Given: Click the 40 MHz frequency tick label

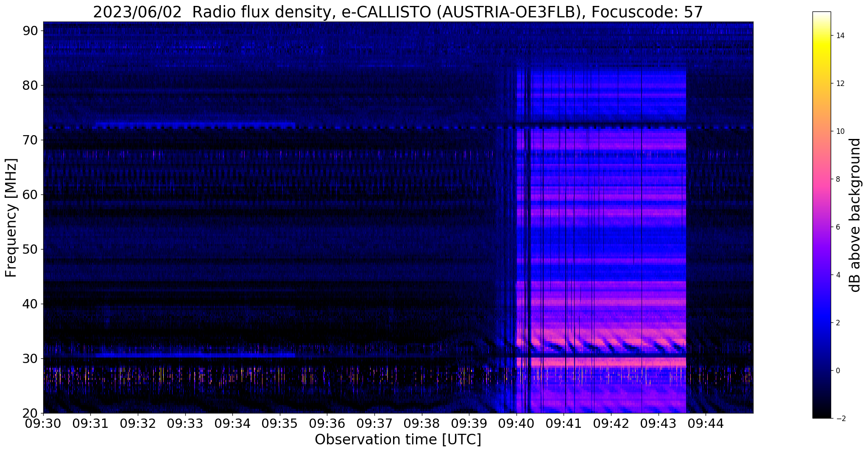Looking at the screenshot, I should (30, 304).
